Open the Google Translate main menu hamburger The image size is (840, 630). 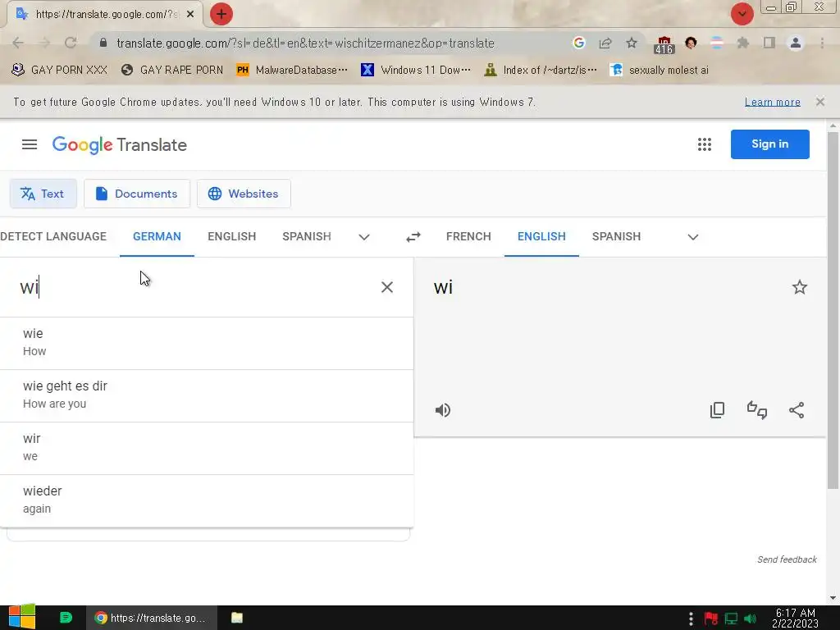(x=30, y=144)
